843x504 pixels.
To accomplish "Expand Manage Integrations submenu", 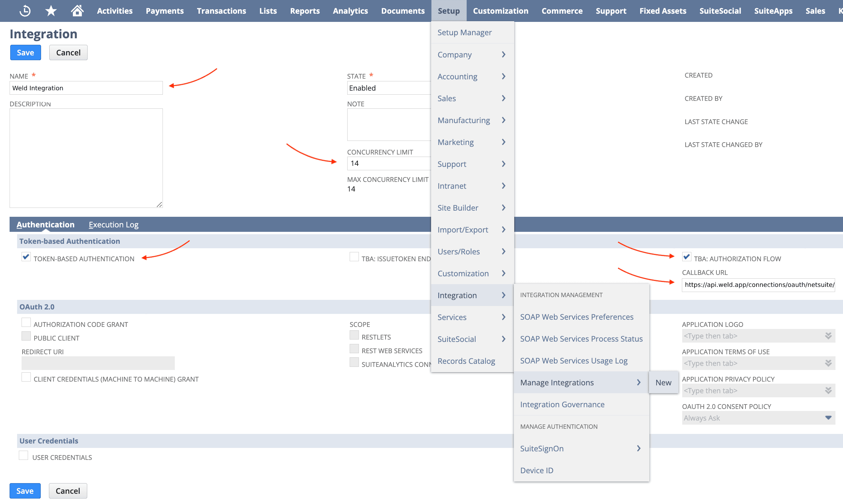I will (x=639, y=382).
